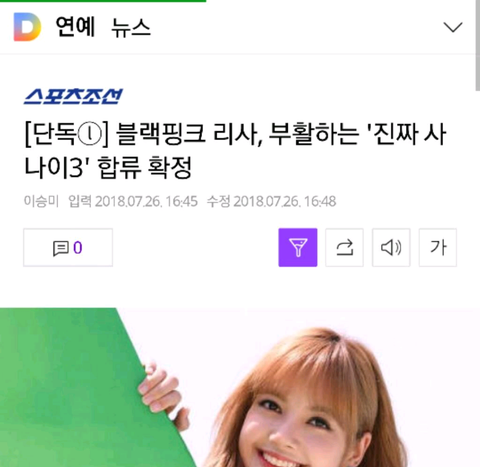Click the speech bubble comment icon
This screenshot has width=480, height=467.
(61, 248)
